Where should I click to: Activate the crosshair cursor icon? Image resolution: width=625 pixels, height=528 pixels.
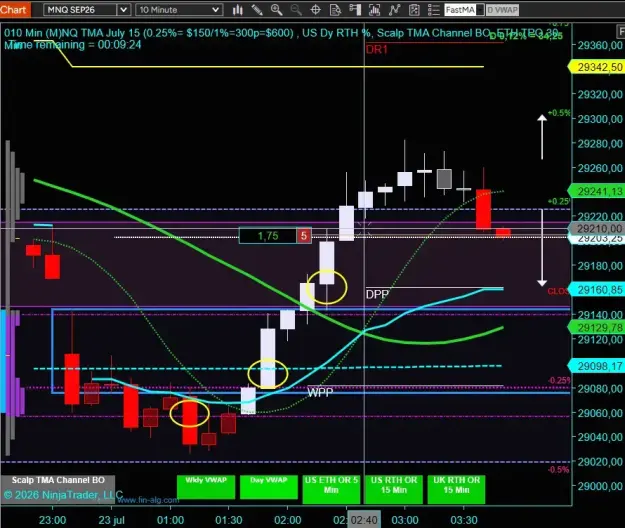click(x=315, y=10)
